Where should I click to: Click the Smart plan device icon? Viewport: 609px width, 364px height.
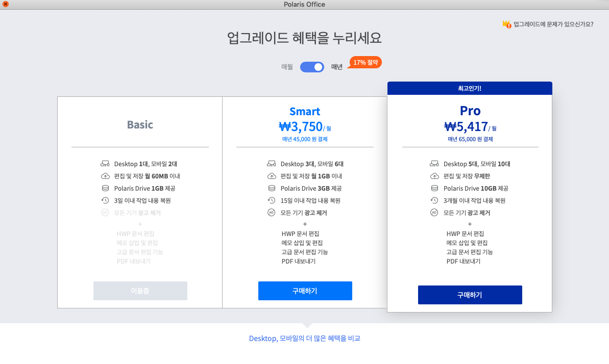point(271,164)
